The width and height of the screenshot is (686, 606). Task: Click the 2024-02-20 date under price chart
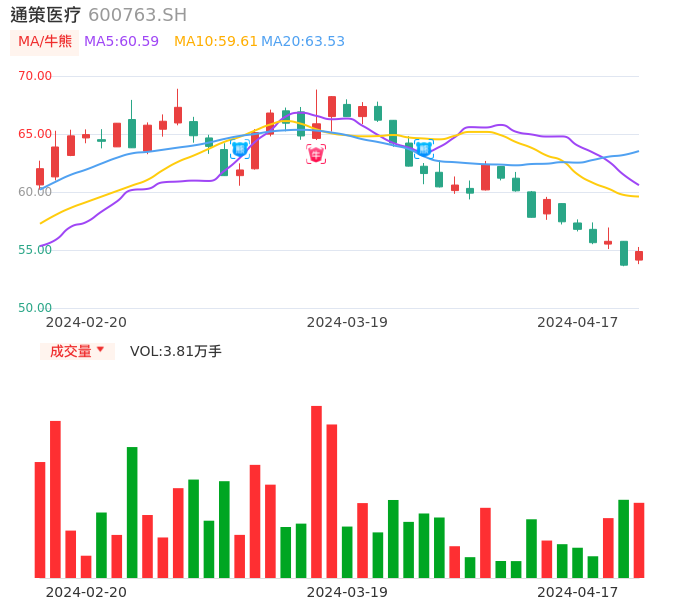[x=86, y=322]
